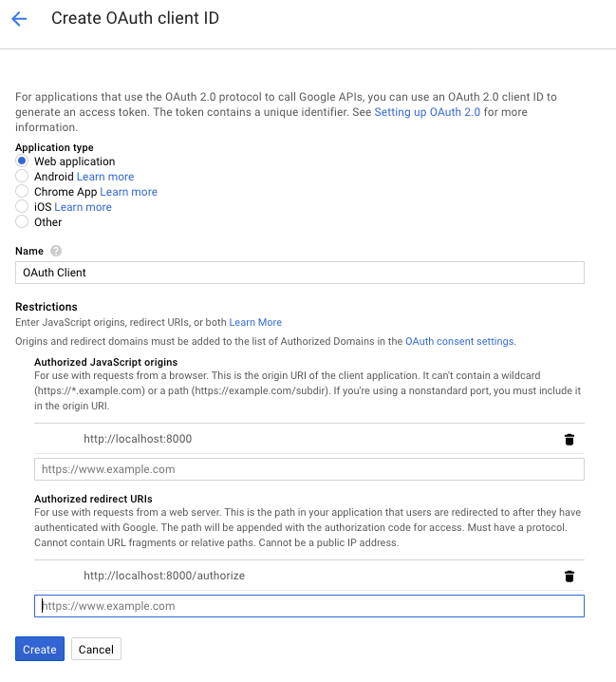Delete the localhost:8000/authorize redirect URI
The width and height of the screenshot is (616, 682).
pos(569,576)
